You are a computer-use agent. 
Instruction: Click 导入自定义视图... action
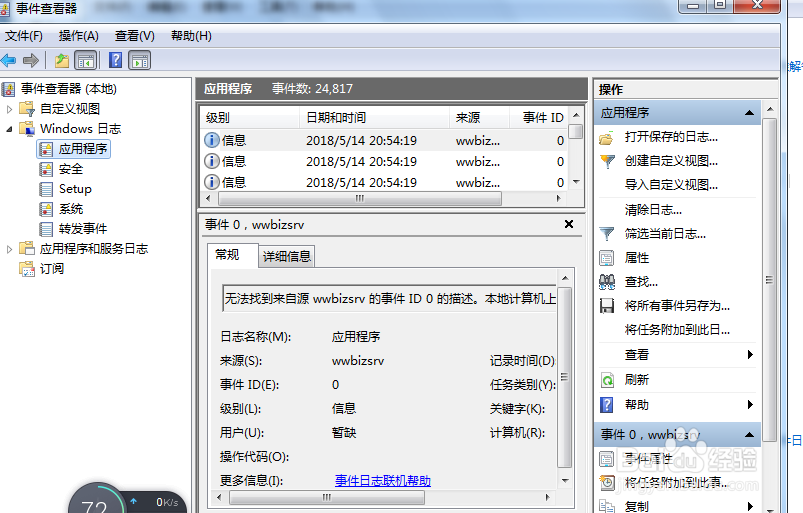[671, 185]
